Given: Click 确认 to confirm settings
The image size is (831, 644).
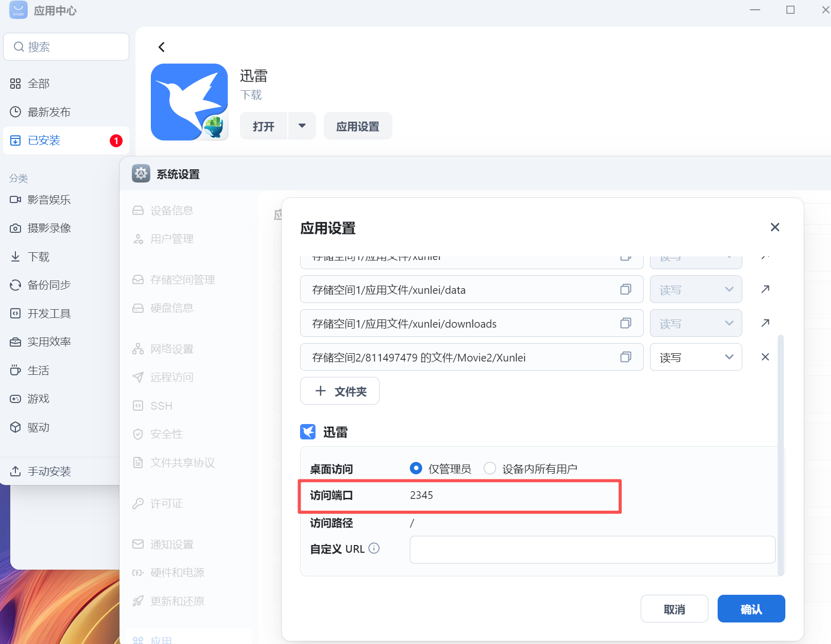Looking at the screenshot, I should point(751,609).
